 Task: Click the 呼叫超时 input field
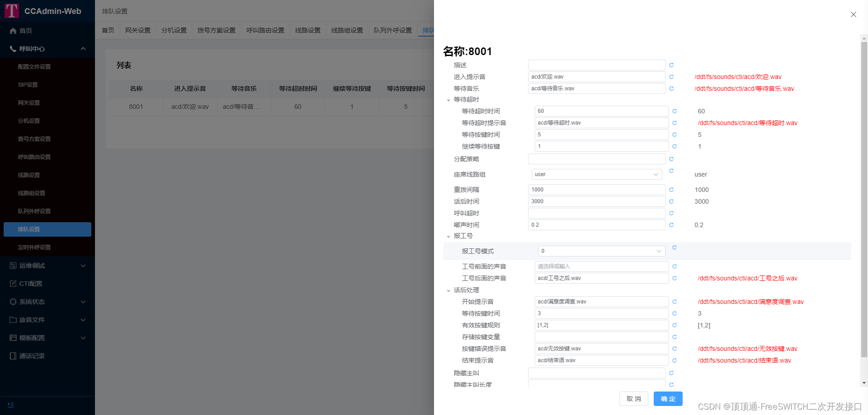tap(597, 213)
